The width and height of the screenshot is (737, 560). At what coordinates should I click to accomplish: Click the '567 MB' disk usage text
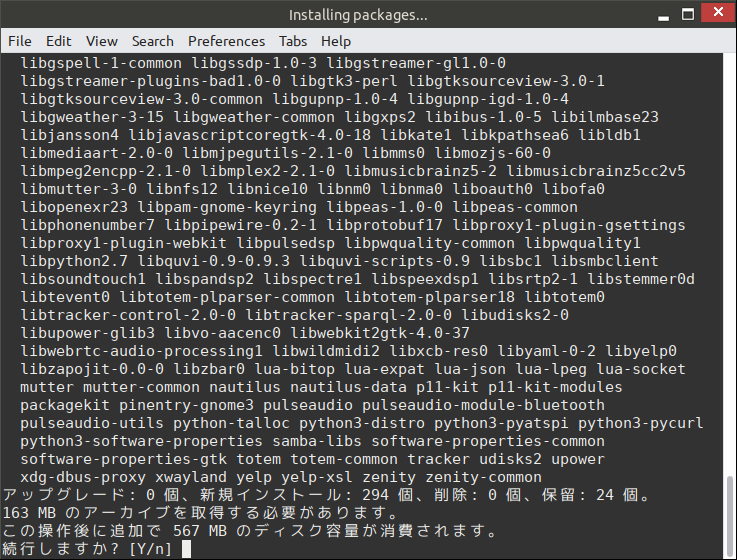click(200, 531)
